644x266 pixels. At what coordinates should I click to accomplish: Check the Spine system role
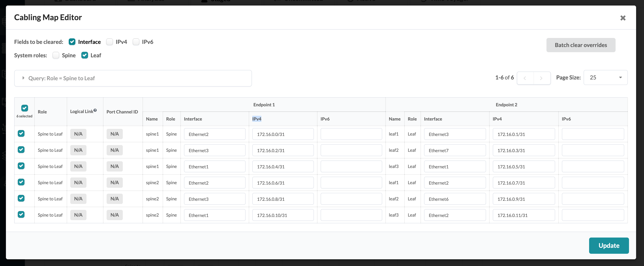pos(56,55)
